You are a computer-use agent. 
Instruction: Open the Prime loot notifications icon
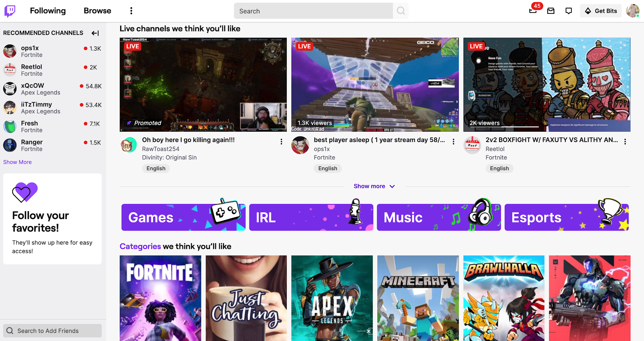coord(533,11)
